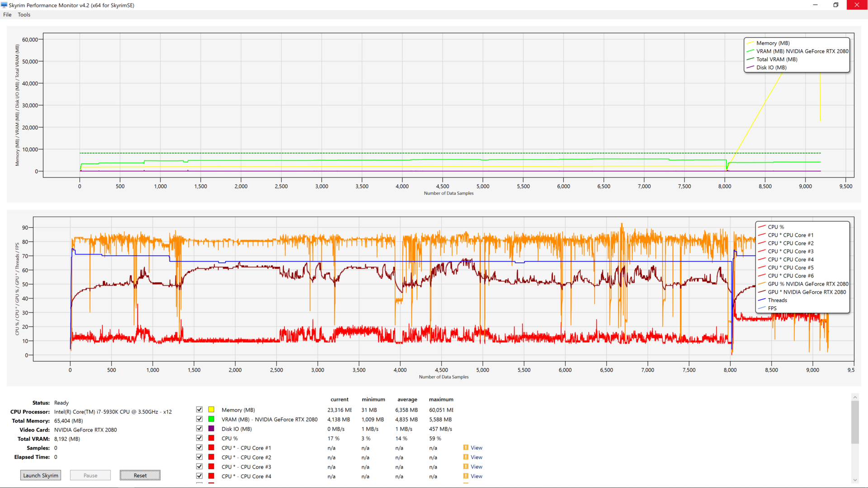Click the Reset button

click(140, 475)
